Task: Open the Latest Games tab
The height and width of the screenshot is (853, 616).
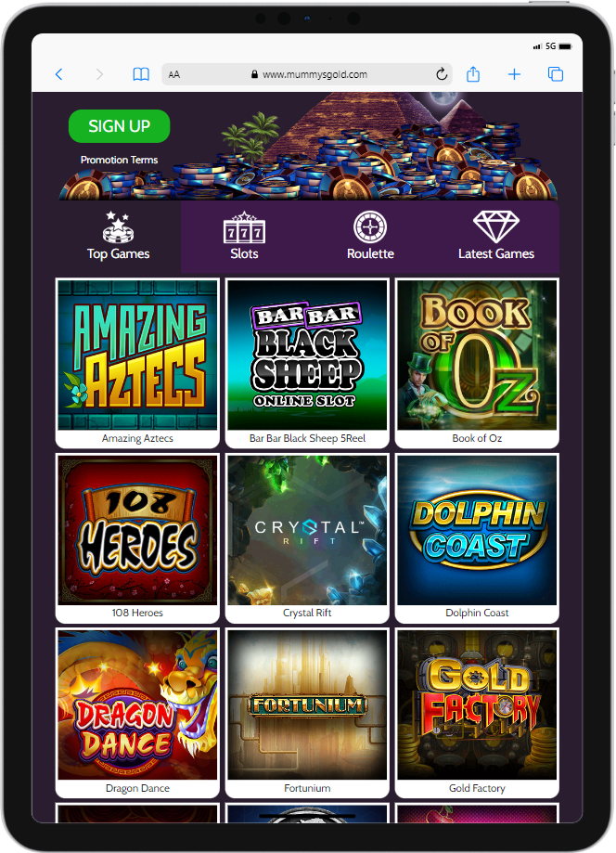Action: (x=496, y=237)
